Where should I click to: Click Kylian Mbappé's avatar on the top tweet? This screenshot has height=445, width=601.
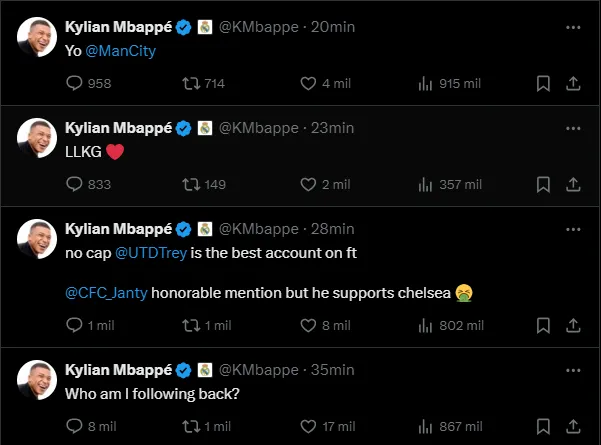[37, 35]
